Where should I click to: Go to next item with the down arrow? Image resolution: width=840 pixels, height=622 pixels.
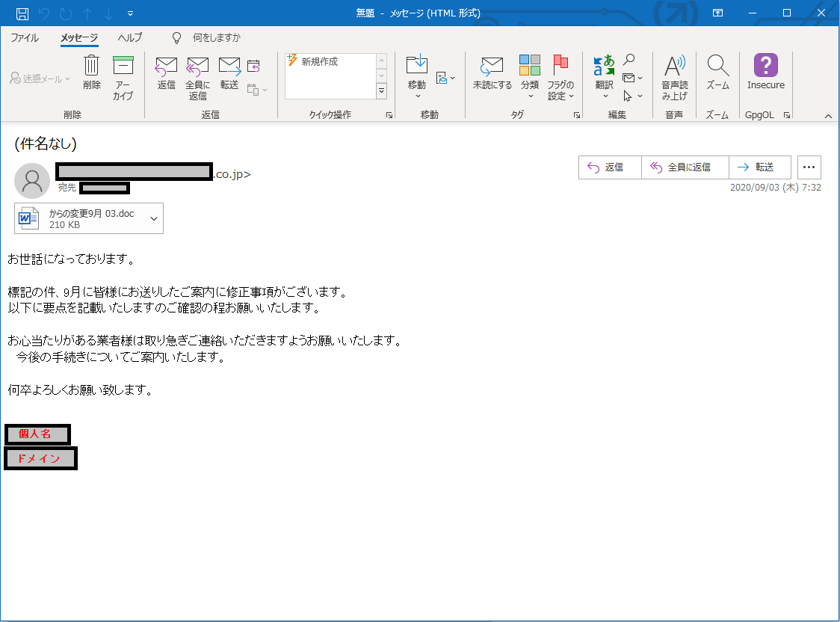coord(109,14)
